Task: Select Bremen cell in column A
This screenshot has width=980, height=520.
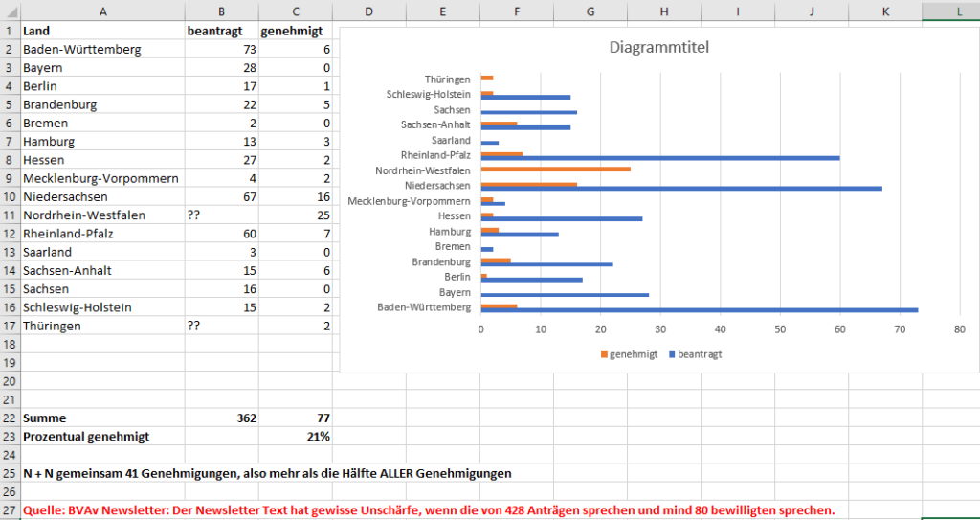Action: pyautogui.click(x=102, y=124)
